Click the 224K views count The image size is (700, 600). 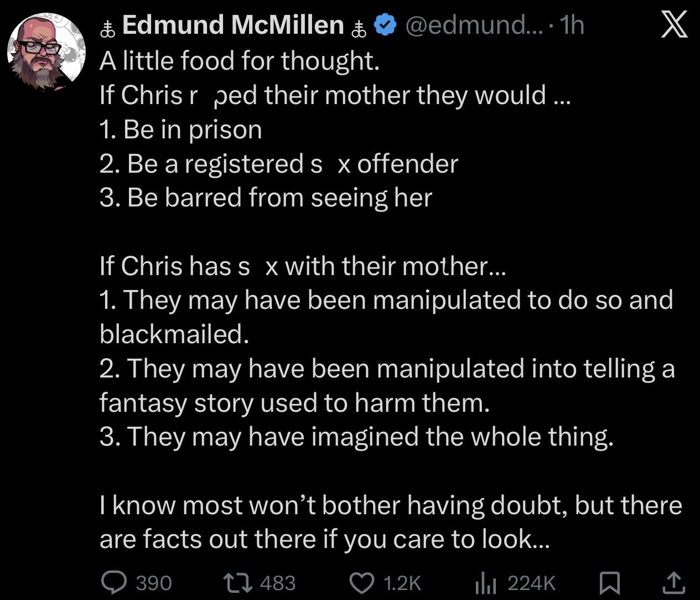coord(531,583)
